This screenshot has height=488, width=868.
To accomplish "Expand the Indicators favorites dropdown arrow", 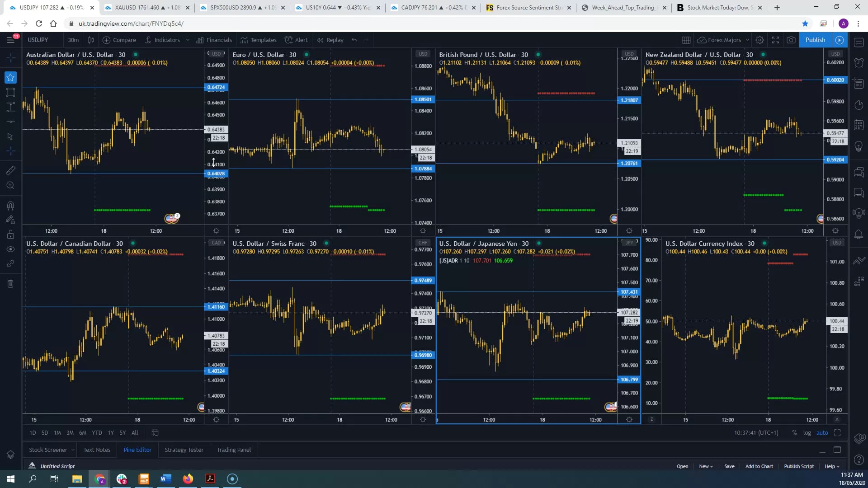I will (x=188, y=40).
